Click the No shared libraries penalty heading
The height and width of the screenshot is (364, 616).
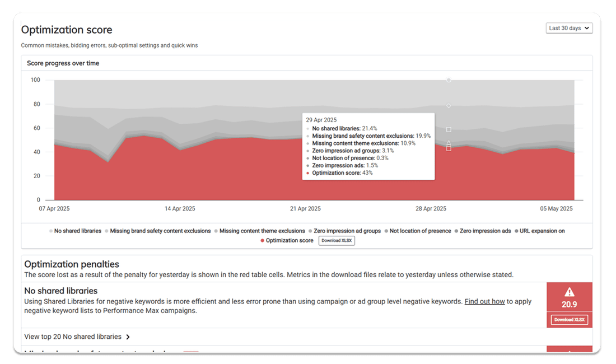pos(61,291)
